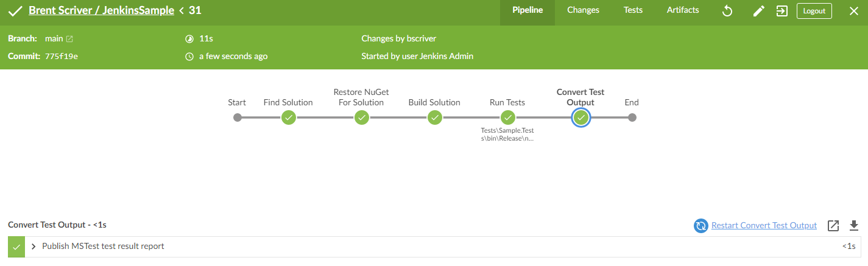868x266 pixels.
Task: Select the Find Solution stage node
Action: (x=289, y=117)
